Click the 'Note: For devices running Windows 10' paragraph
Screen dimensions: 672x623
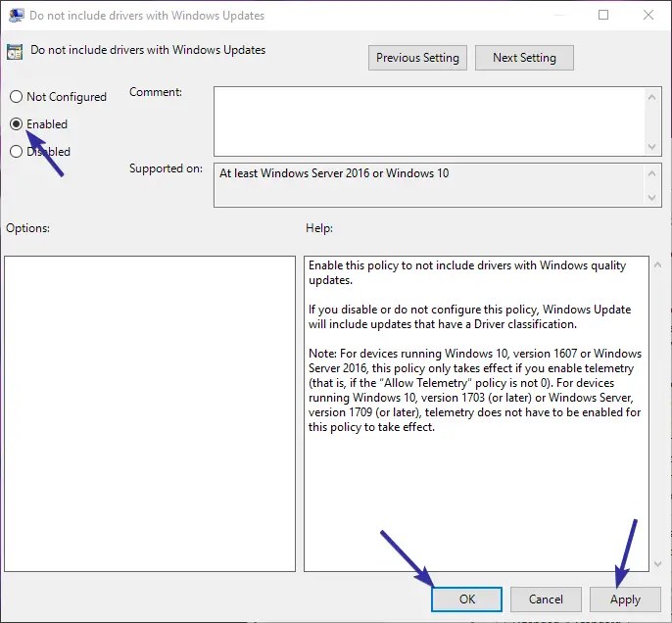tap(475, 390)
